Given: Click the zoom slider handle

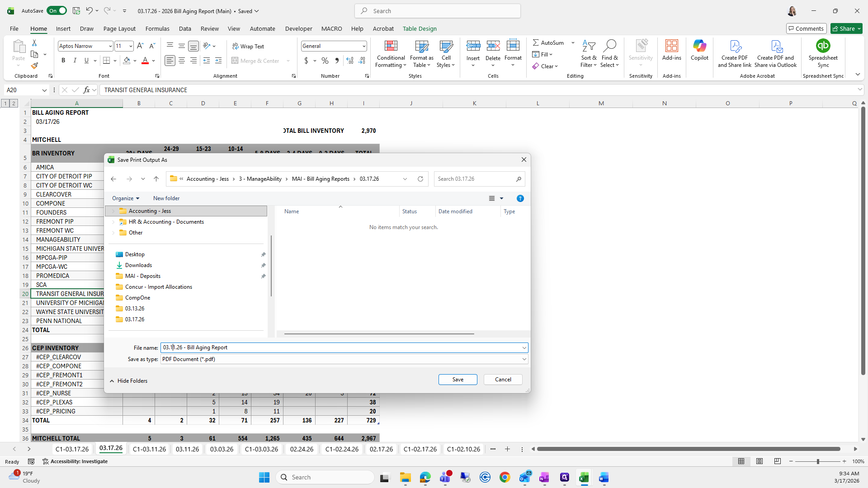Looking at the screenshot, I should [817, 461].
